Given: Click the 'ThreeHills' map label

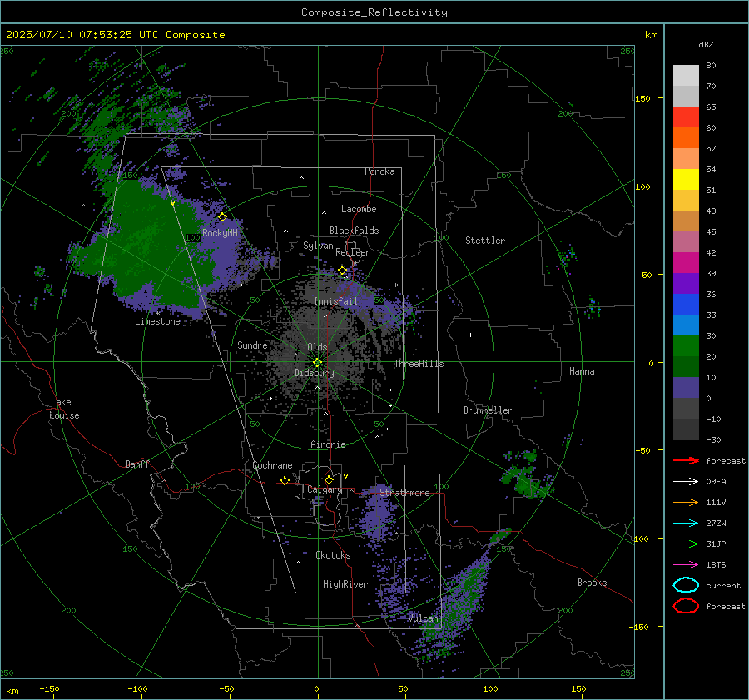Looking at the screenshot, I should coord(419,364).
